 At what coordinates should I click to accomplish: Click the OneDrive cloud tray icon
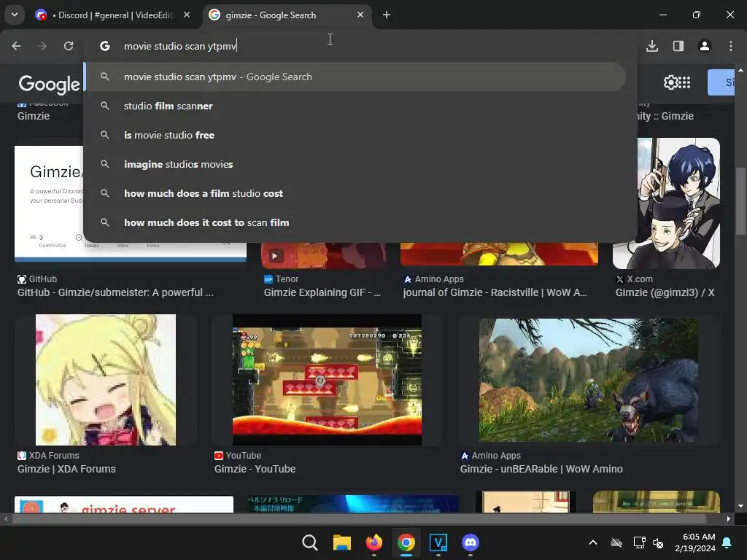click(616, 542)
